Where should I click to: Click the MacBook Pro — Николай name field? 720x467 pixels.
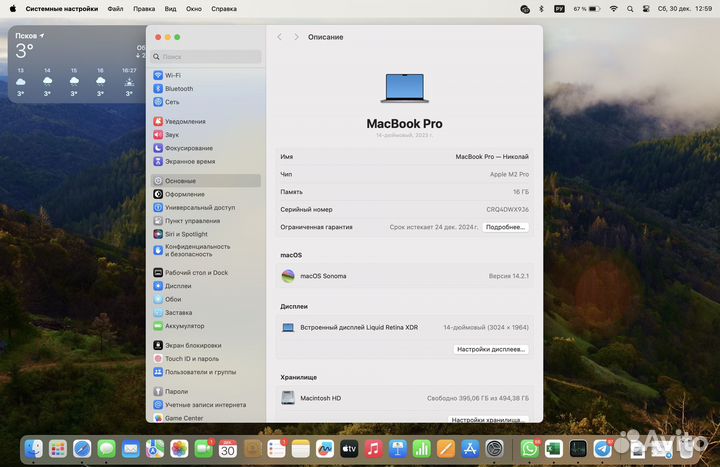[492, 157]
